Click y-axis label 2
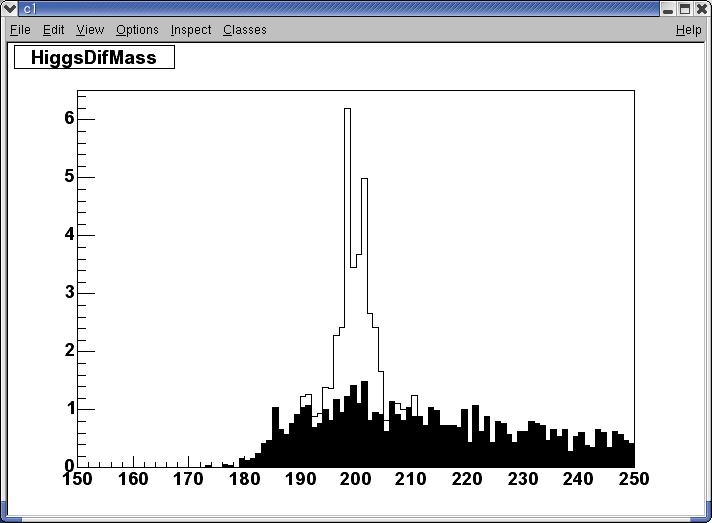712x523 pixels. 69,350
